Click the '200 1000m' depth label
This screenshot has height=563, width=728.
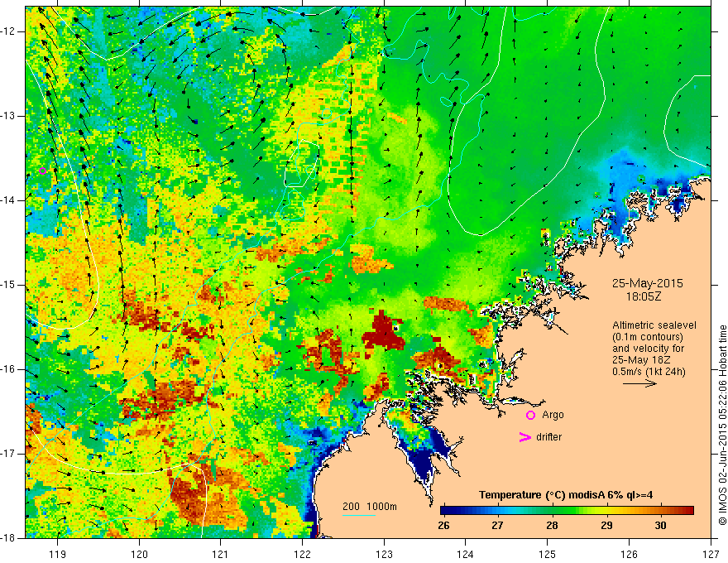(370, 507)
